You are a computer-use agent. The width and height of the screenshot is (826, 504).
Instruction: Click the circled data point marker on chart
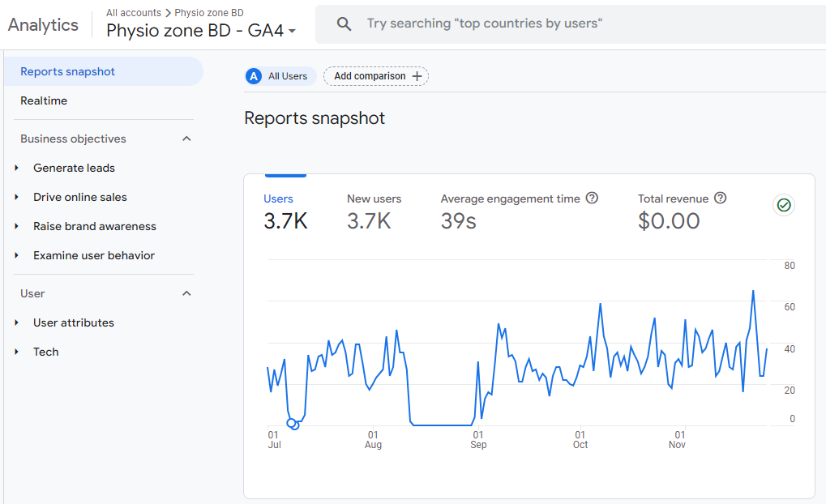[x=293, y=424]
